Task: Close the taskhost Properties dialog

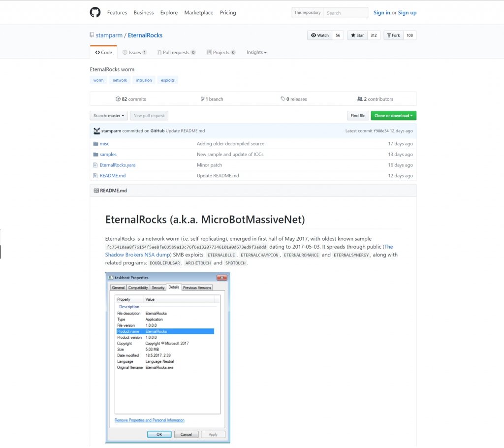Action: pyautogui.click(x=222, y=277)
